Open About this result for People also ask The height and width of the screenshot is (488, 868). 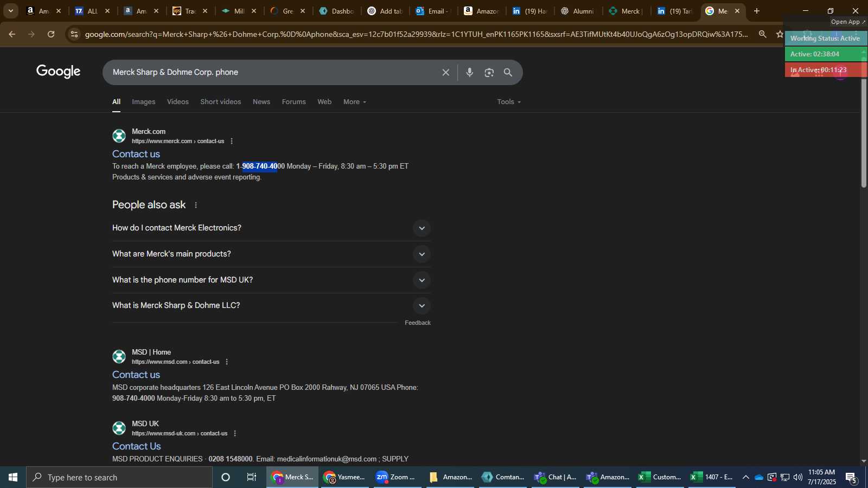[x=196, y=205]
